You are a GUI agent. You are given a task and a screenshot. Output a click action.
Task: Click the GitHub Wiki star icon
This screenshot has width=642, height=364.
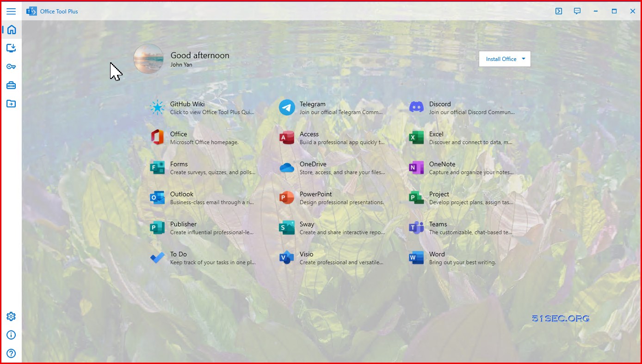157,108
